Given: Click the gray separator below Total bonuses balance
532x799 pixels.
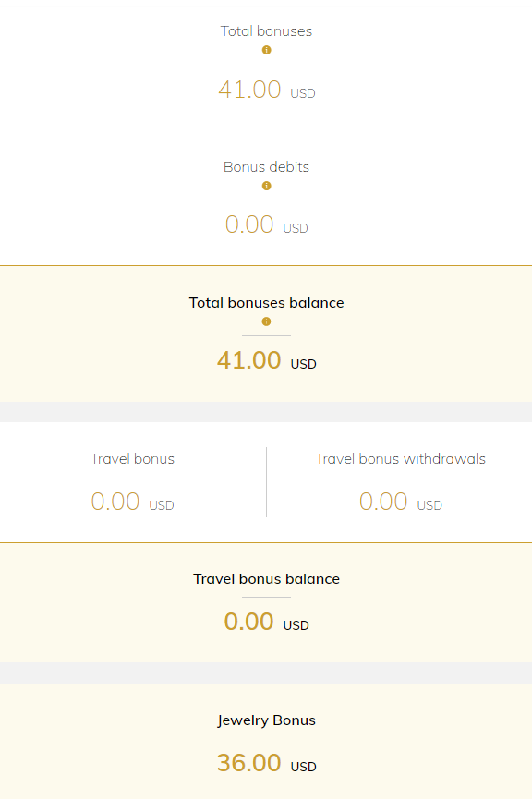Looking at the screenshot, I should click(x=266, y=412).
